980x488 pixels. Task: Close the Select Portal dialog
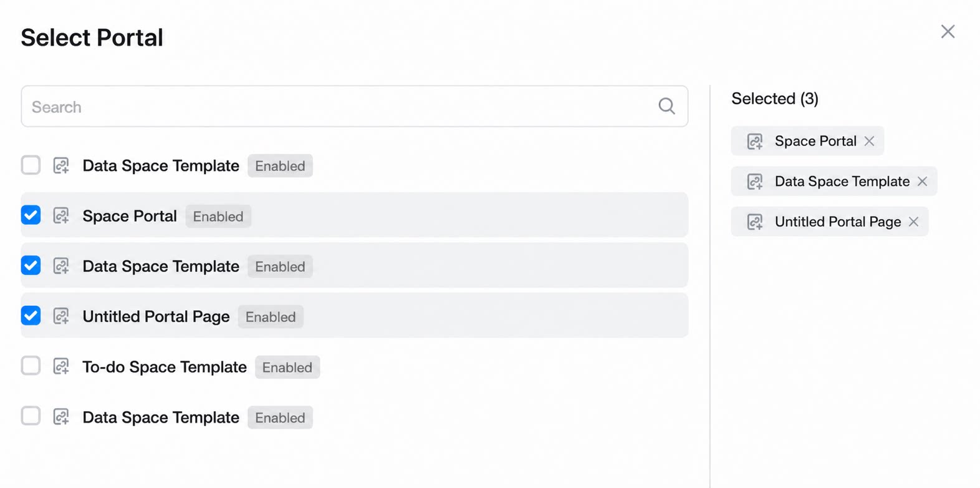click(x=948, y=32)
